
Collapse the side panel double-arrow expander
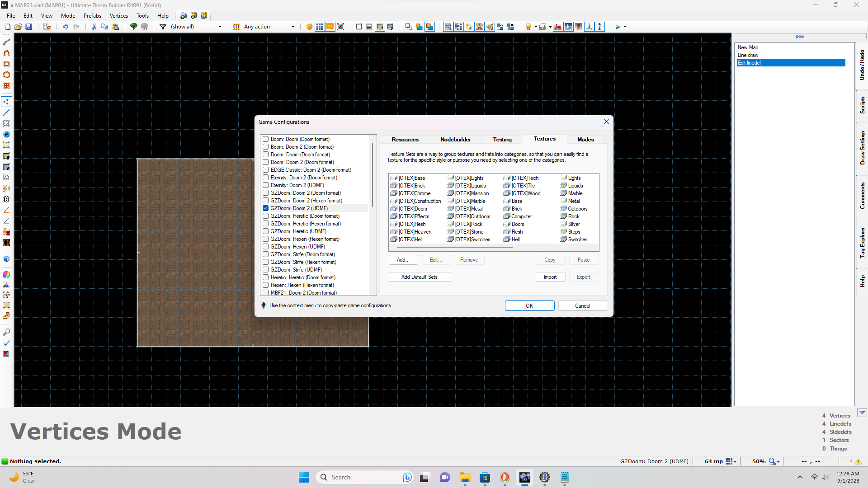tap(800, 37)
